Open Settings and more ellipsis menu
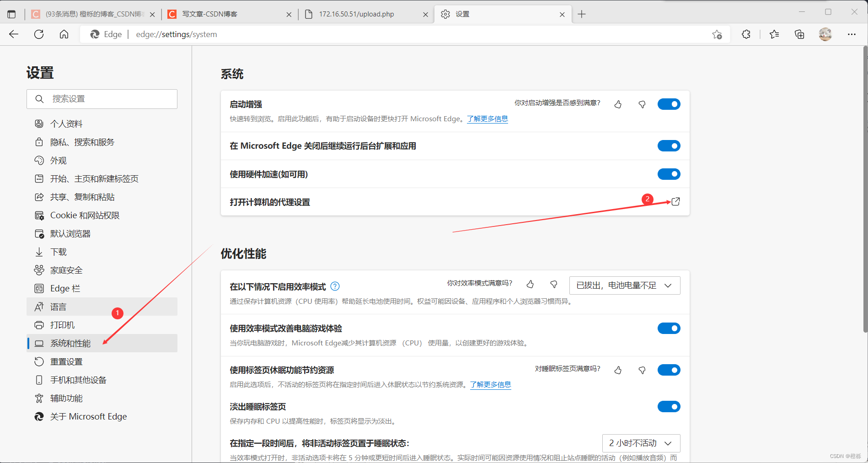 point(852,34)
